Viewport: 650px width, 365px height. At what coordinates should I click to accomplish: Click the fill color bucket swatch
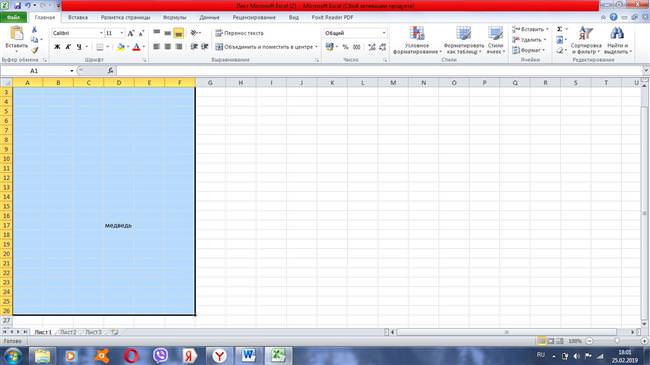click(121, 47)
